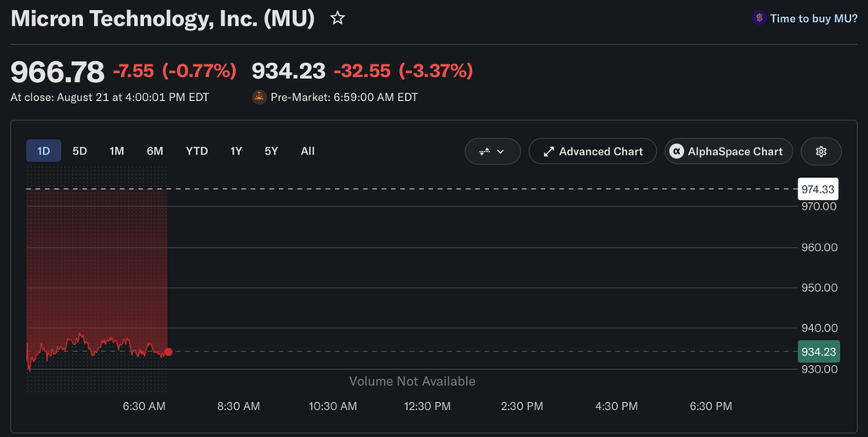The image size is (868, 437).
Task: Click the expand arrows icon in Advanced Chart
Action: (x=548, y=151)
